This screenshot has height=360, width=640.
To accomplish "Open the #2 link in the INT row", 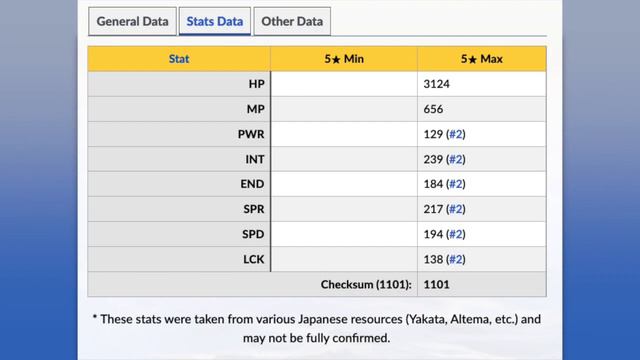I will click(x=456, y=159).
